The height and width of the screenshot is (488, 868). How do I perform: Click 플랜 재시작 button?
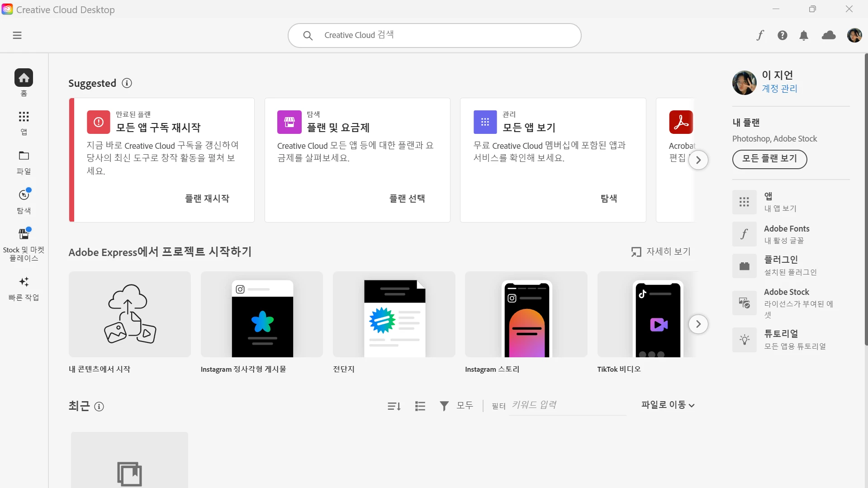point(207,198)
